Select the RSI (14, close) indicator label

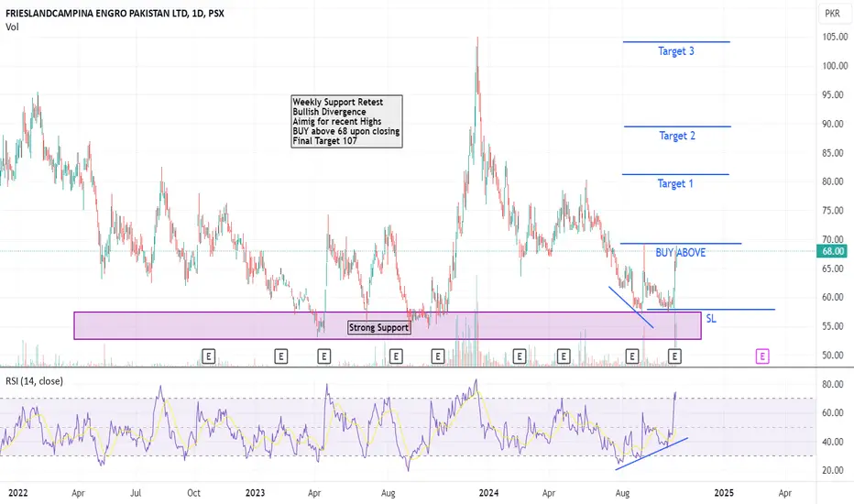tap(34, 381)
